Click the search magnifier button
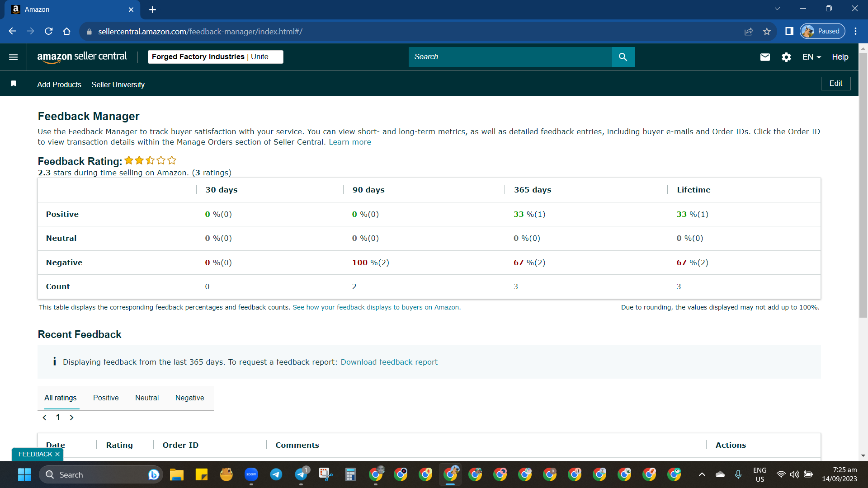 [623, 57]
